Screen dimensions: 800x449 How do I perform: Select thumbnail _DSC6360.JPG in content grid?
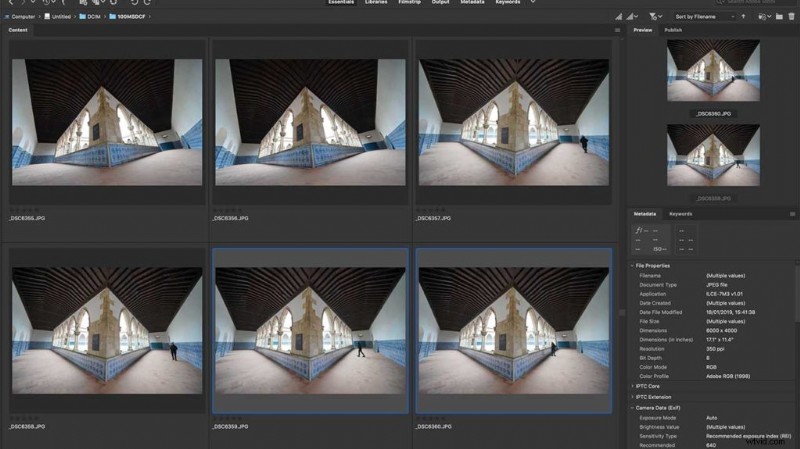coord(514,330)
